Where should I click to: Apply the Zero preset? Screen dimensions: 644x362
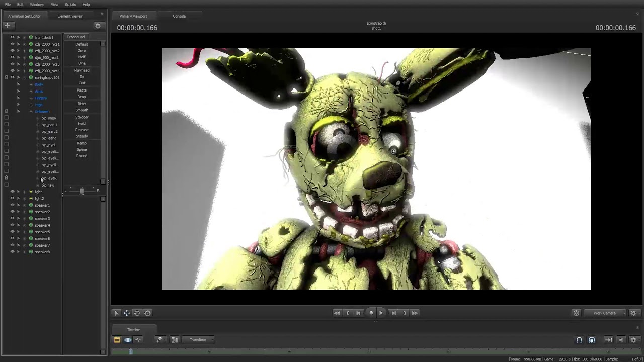click(x=82, y=51)
